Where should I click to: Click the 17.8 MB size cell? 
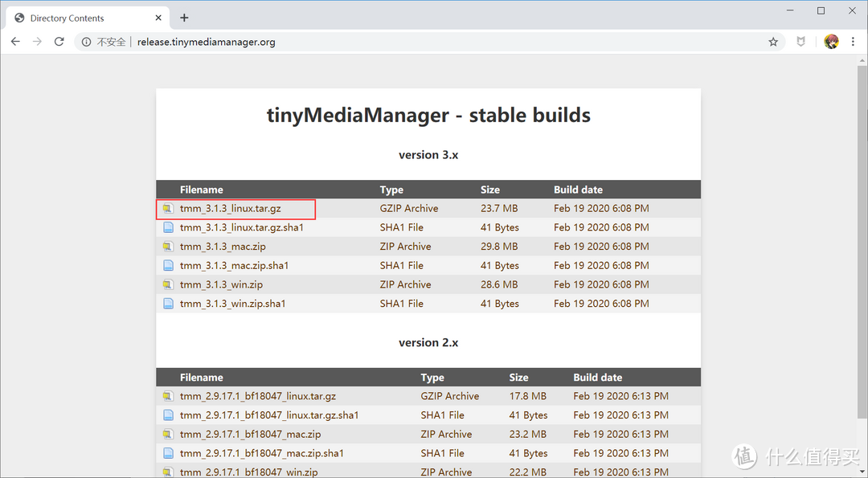pos(527,396)
